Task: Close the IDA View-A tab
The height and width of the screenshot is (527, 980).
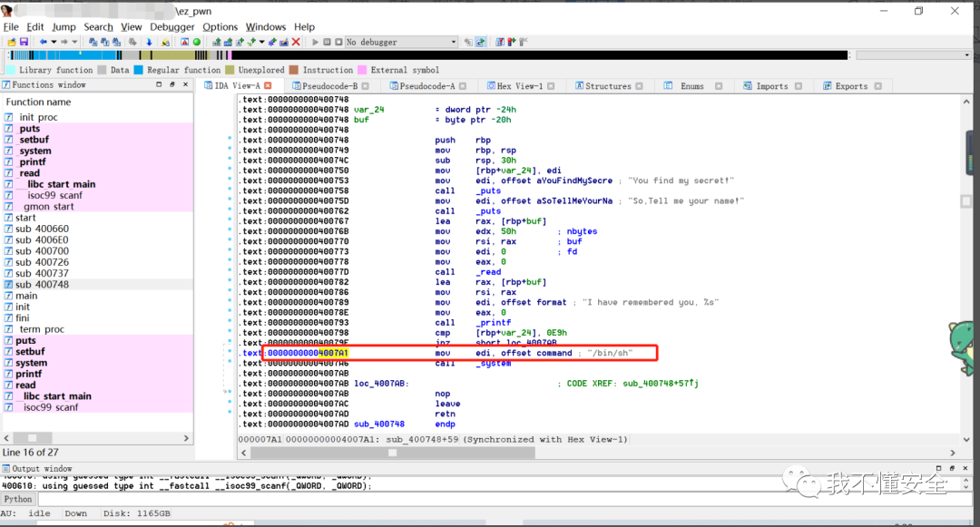Action: [x=268, y=85]
